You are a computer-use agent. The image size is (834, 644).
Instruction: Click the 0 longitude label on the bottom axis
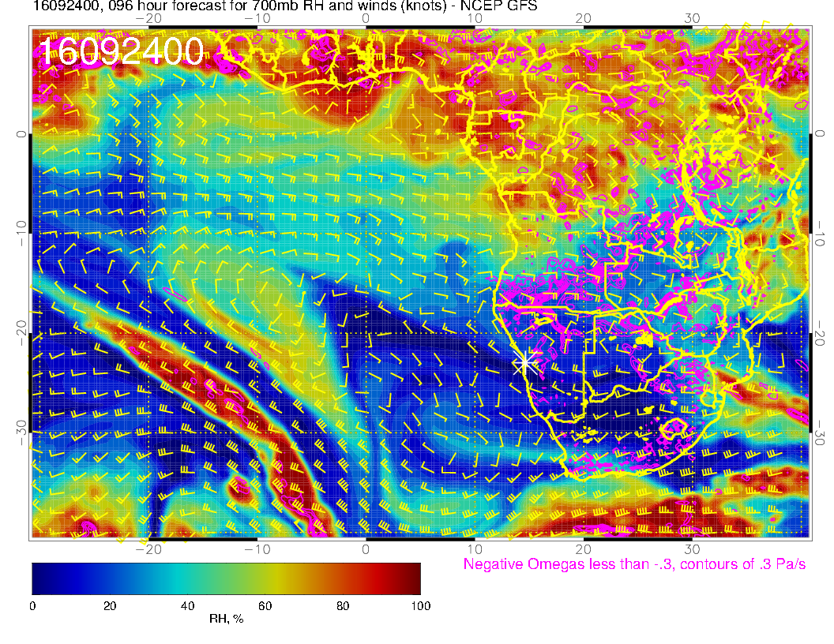pos(366,549)
